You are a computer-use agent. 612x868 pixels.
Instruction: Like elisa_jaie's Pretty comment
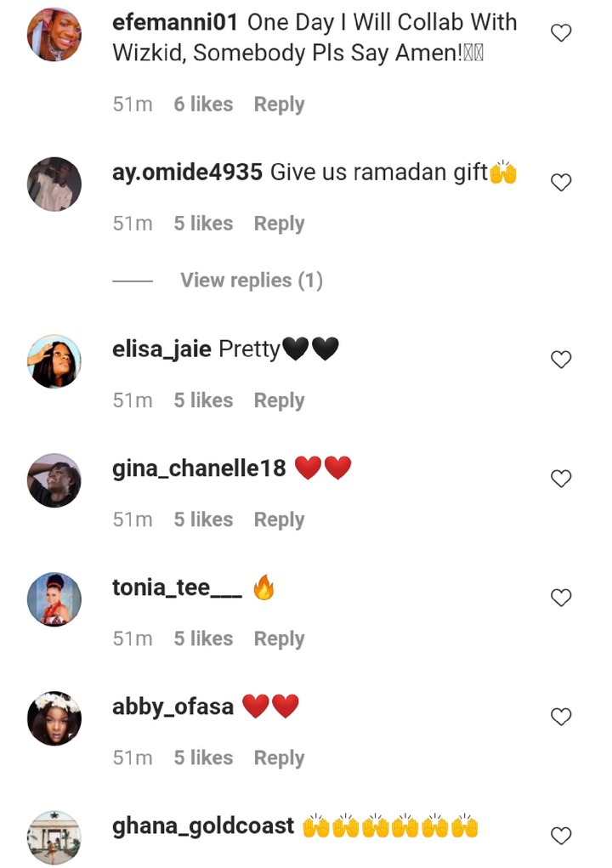click(561, 360)
